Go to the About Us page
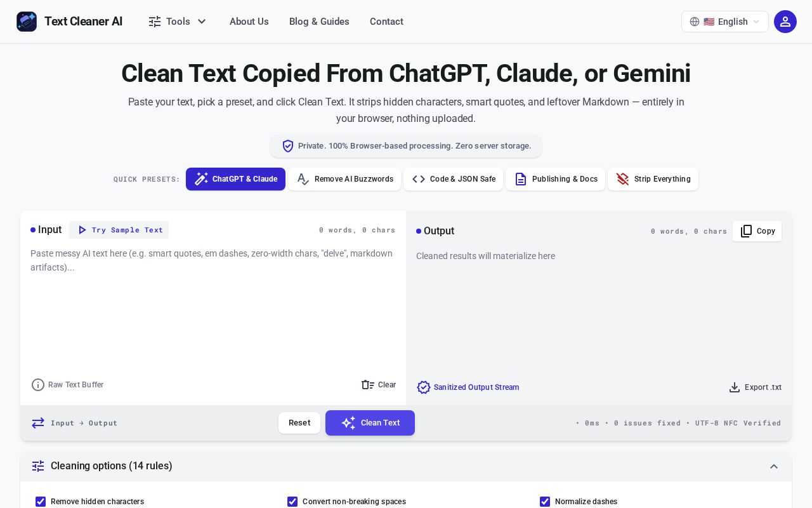Image resolution: width=812 pixels, height=508 pixels. 249,22
